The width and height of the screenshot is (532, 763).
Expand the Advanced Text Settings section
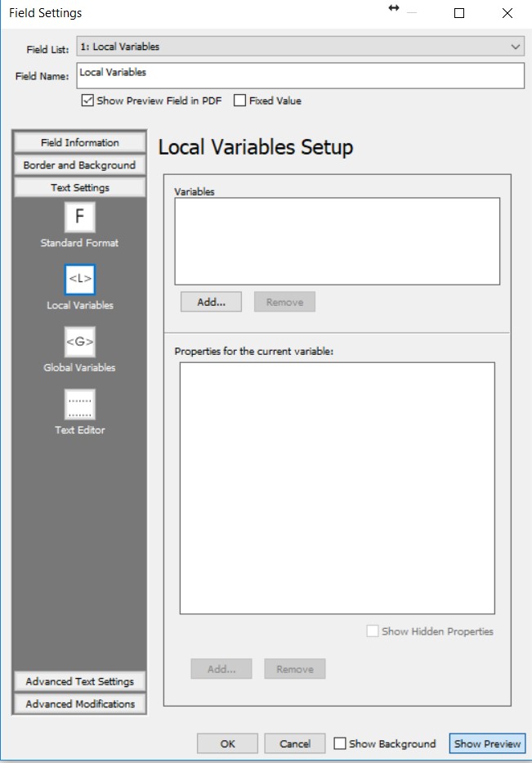click(x=79, y=681)
